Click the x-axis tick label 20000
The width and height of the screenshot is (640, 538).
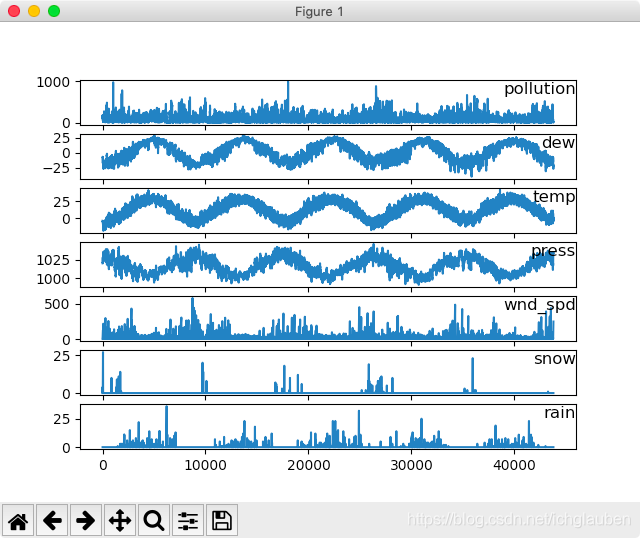click(309, 465)
